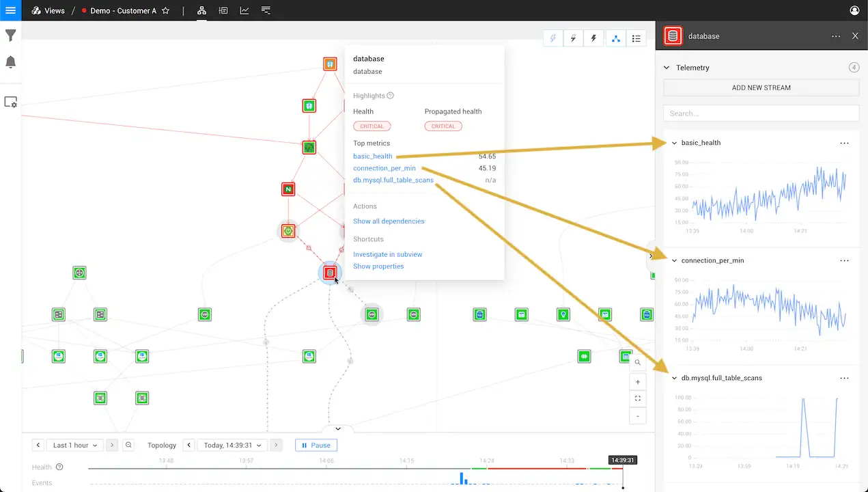Collapse the basic_health telemetry stream
The width and height of the screenshot is (868, 492).
674,143
